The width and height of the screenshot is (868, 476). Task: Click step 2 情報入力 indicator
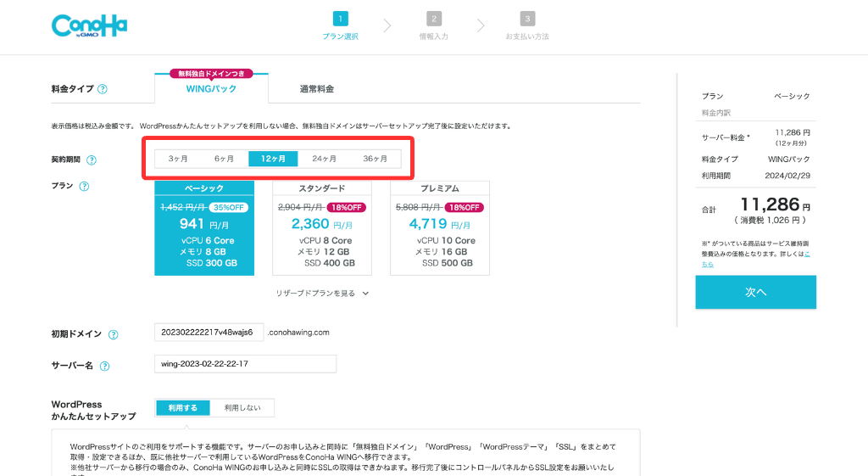point(433,25)
